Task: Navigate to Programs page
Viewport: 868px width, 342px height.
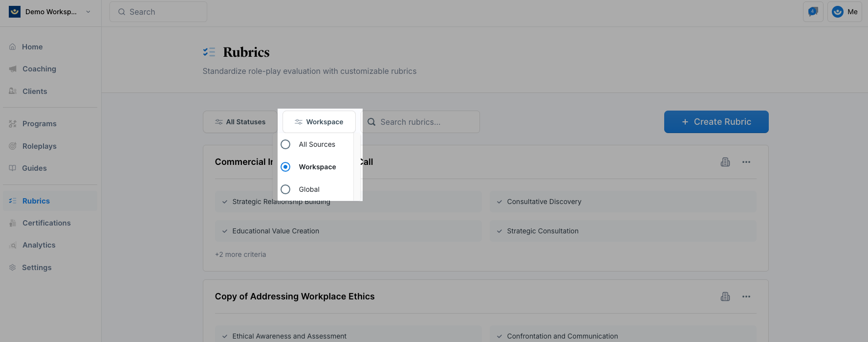Action: click(50, 124)
